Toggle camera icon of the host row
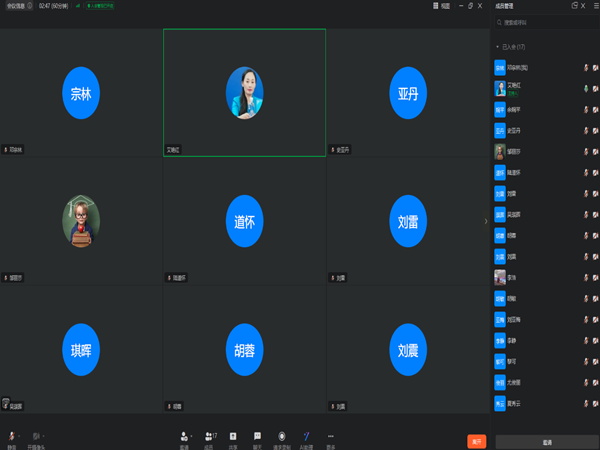 tap(596, 88)
